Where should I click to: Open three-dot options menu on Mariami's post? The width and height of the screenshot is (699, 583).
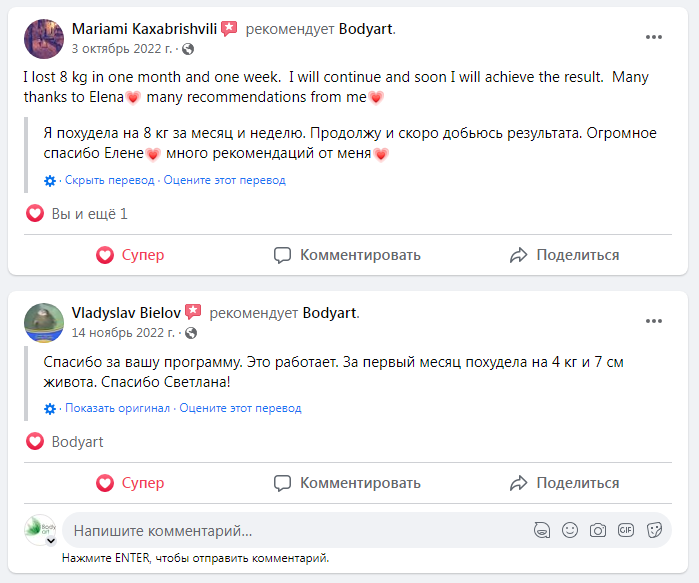(654, 37)
